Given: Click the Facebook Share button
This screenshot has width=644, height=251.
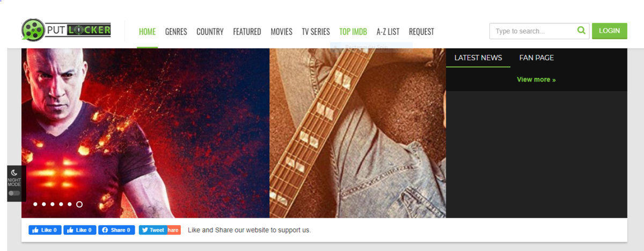Looking at the screenshot, I should point(116,230).
